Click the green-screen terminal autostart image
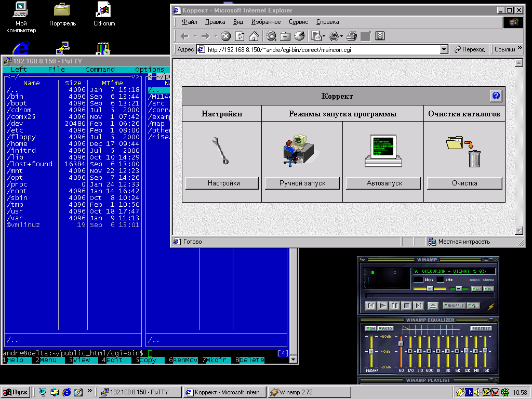The height and width of the screenshot is (399, 532). (383, 151)
